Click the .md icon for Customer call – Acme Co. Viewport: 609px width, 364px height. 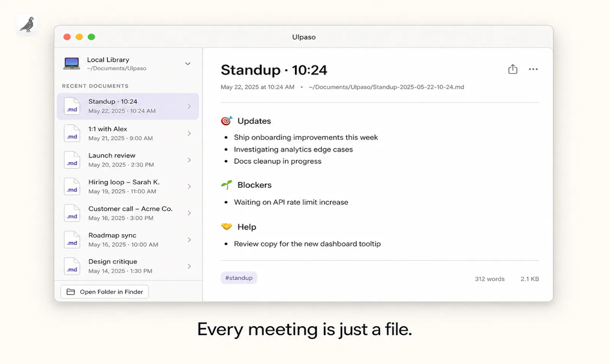tap(72, 213)
